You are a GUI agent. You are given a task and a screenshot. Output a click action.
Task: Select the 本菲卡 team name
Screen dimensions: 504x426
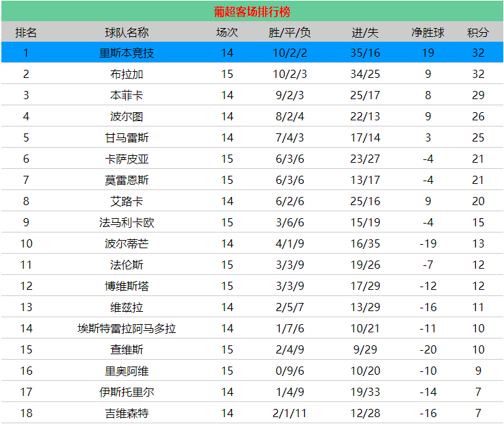point(127,95)
